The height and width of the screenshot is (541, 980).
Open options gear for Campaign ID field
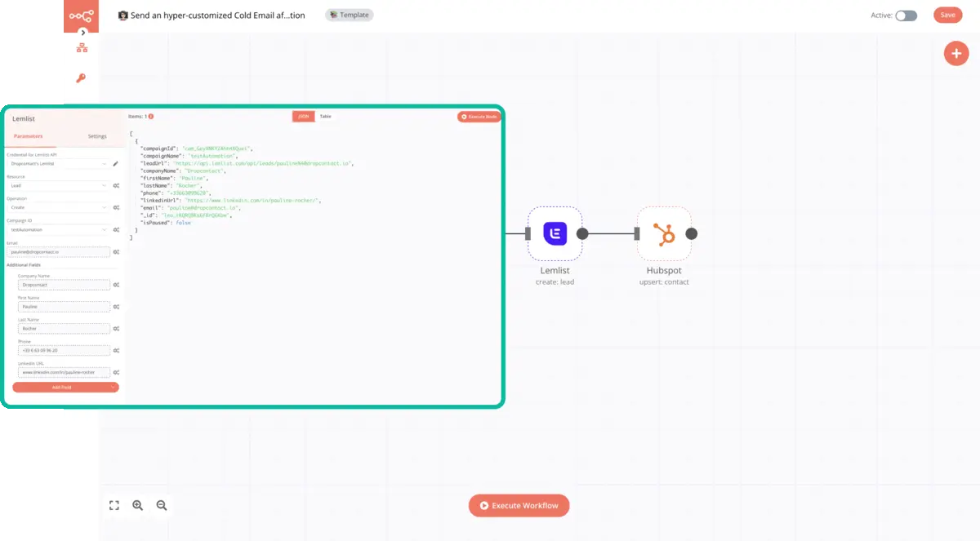coord(116,229)
